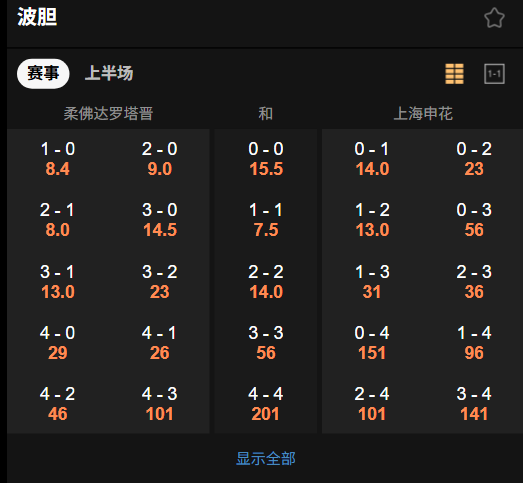Bet on score 3 - 1 at 13.0
This screenshot has height=483, width=523.
click(57, 282)
